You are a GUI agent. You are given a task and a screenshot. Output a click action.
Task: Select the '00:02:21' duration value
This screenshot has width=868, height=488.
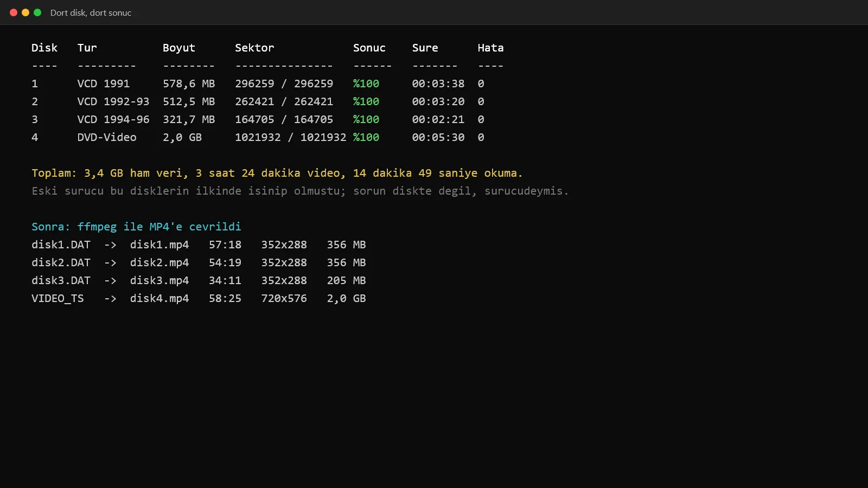click(438, 119)
